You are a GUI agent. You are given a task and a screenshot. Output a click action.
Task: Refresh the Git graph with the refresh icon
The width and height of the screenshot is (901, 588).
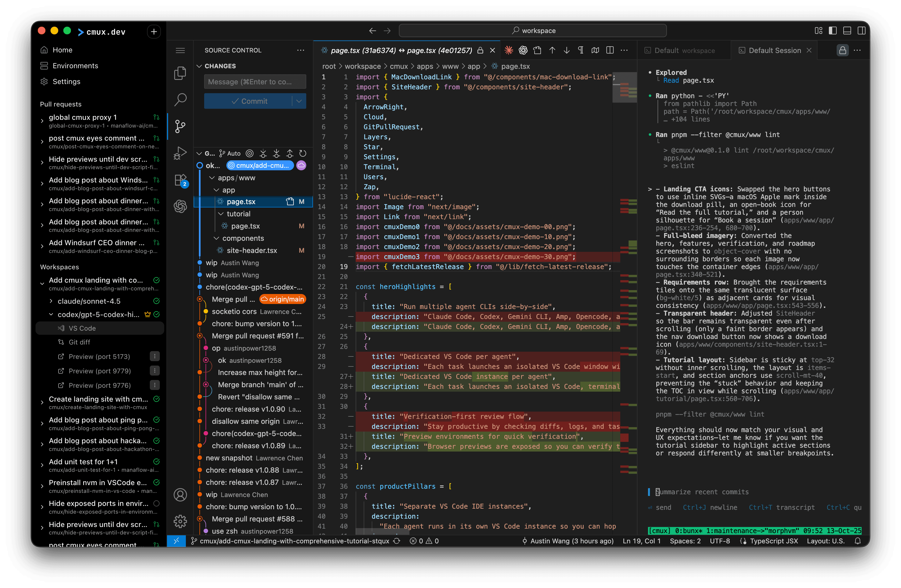(x=302, y=153)
